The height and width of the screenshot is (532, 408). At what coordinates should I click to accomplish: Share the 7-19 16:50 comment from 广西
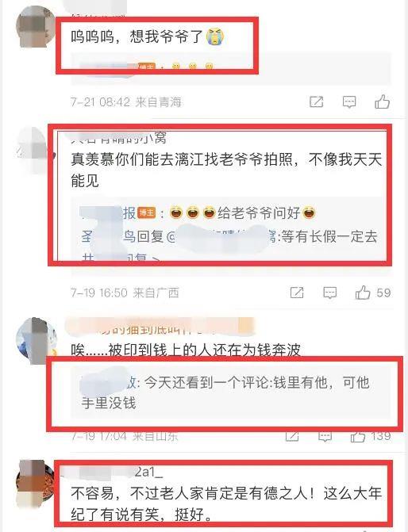tap(297, 293)
